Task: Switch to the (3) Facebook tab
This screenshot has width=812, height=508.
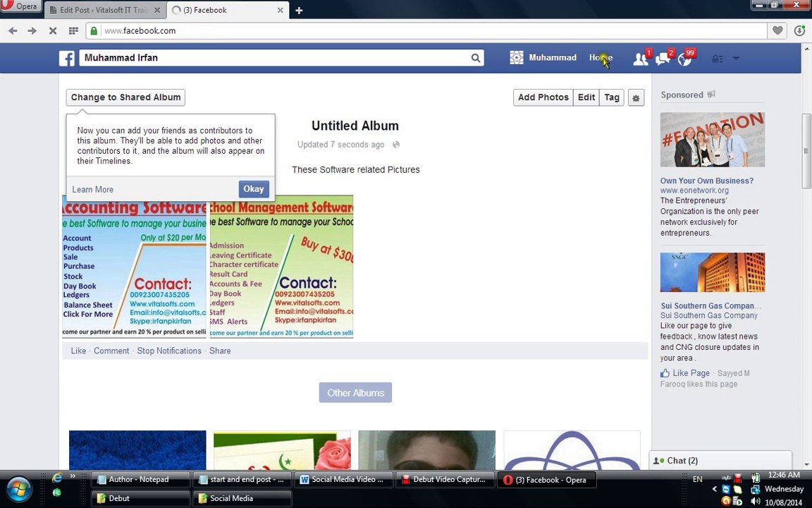Action: (x=228, y=10)
